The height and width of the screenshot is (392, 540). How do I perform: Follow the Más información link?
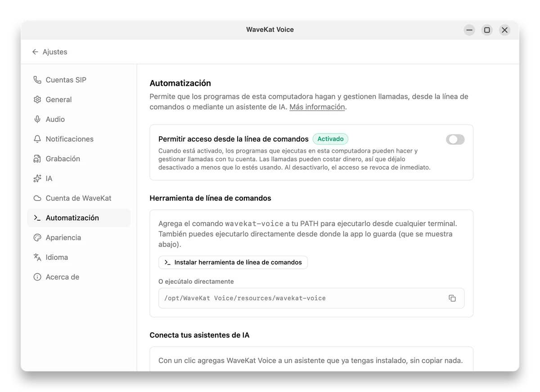coord(317,107)
